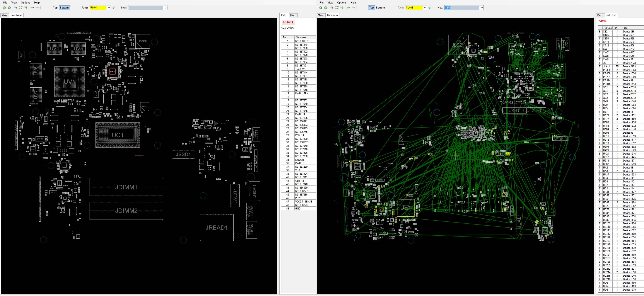Open Nets dropdown in left window
This screenshot has width=644, height=296.
pos(165,8)
